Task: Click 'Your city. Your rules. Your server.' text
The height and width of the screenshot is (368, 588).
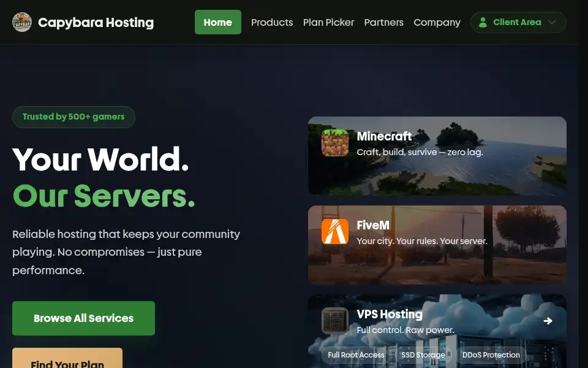Action: click(x=422, y=241)
